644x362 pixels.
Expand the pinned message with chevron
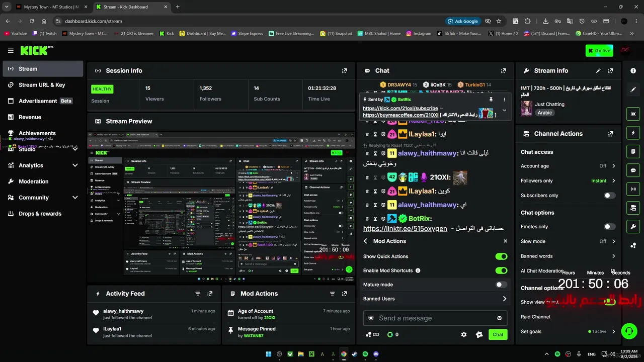point(504,111)
